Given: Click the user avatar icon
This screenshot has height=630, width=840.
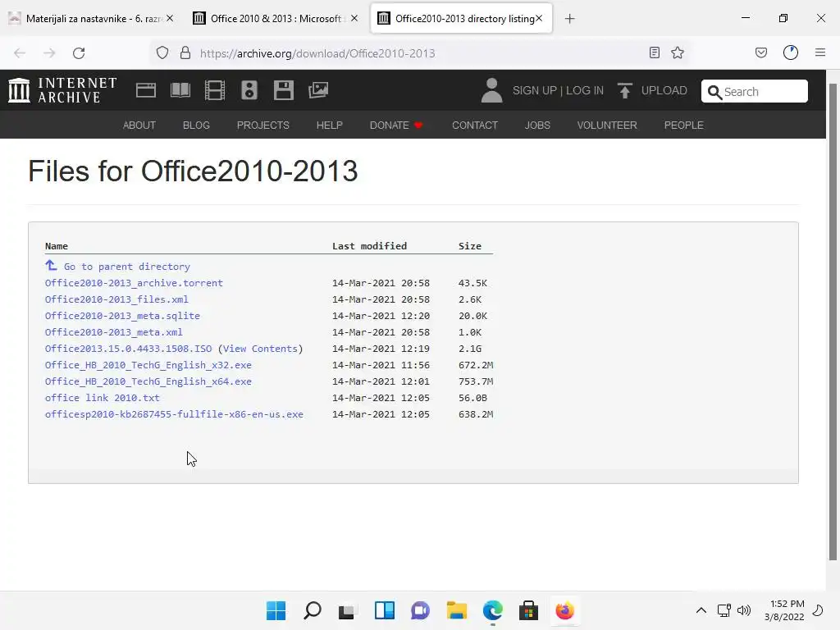Looking at the screenshot, I should [491, 90].
